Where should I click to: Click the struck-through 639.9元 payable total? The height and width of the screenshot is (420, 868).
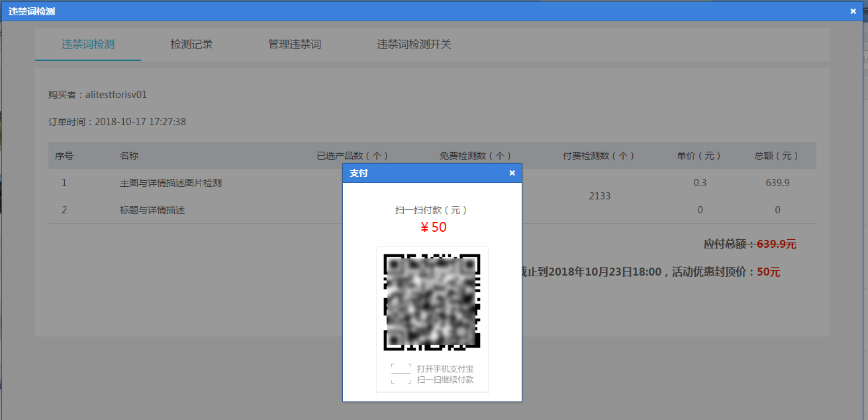[777, 244]
